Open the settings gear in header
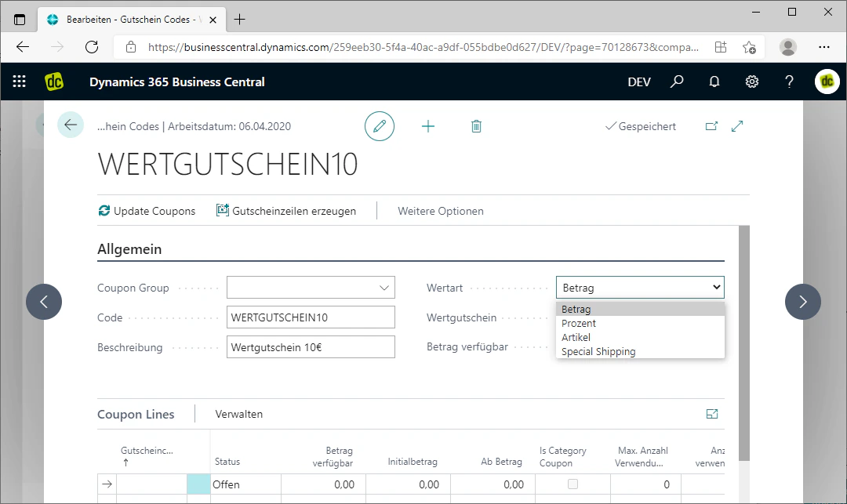Screen dimensions: 847x504 [x=752, y=82]
